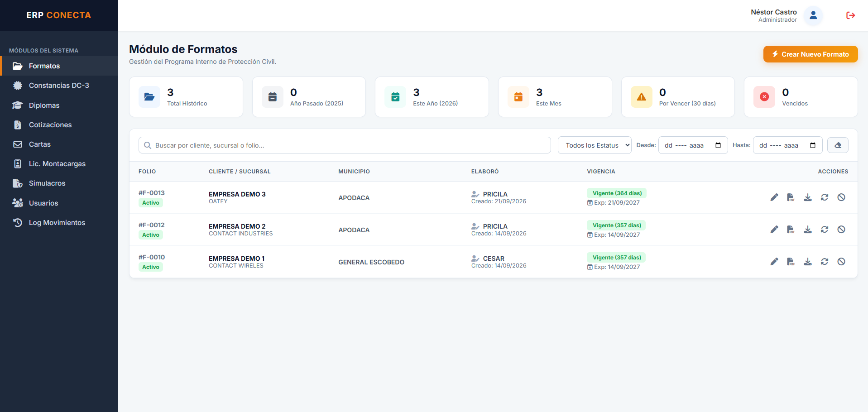Cancel format #F-0012 with ban icon

click(841, 230)
